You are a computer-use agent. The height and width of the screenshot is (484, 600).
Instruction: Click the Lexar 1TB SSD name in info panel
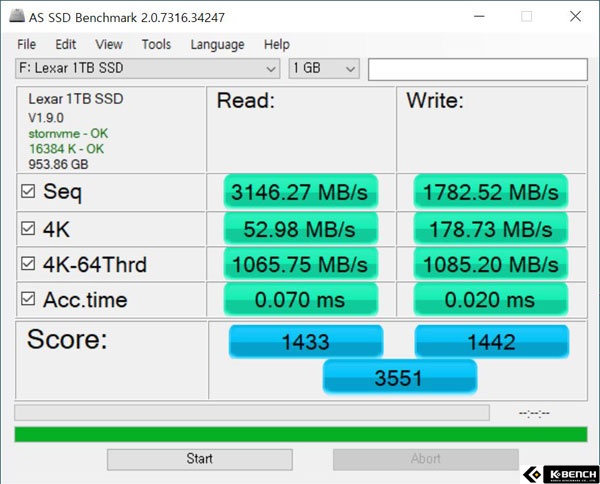76,99
